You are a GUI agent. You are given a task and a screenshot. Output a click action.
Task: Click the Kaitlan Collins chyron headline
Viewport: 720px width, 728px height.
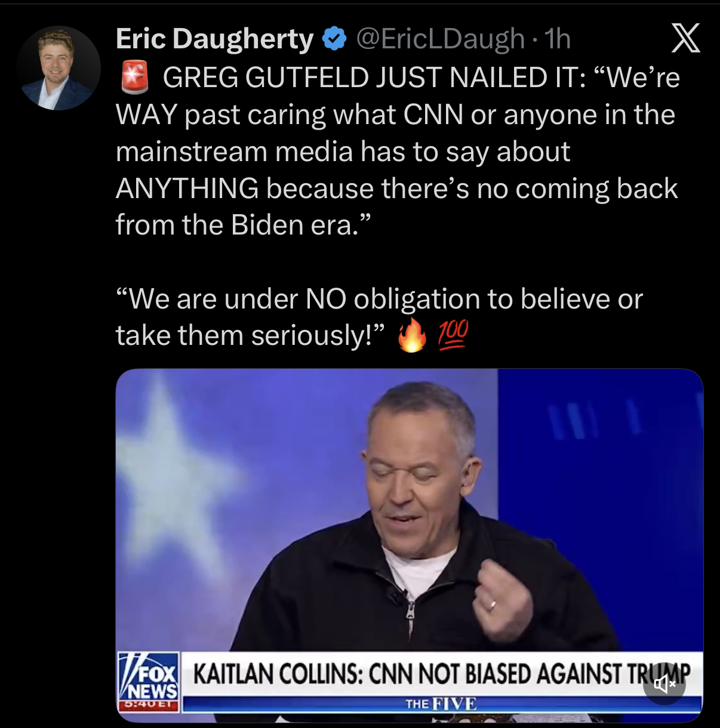coord(441,674)
